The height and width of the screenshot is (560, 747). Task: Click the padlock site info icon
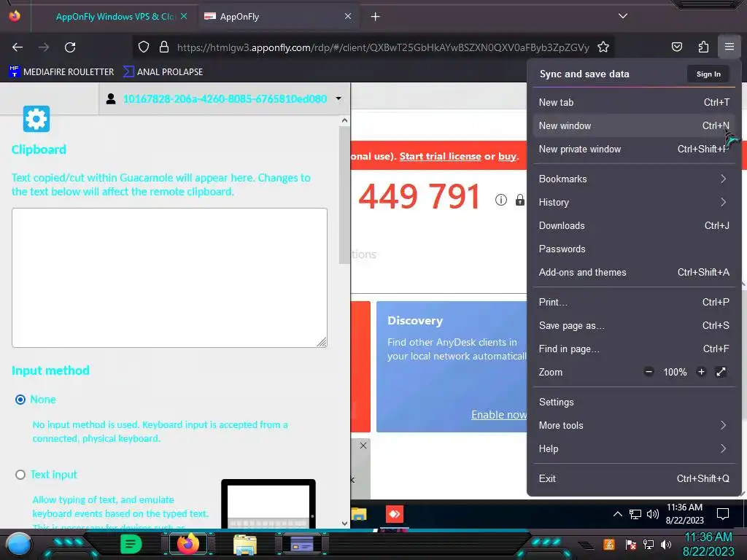click(x=164, y=47)
